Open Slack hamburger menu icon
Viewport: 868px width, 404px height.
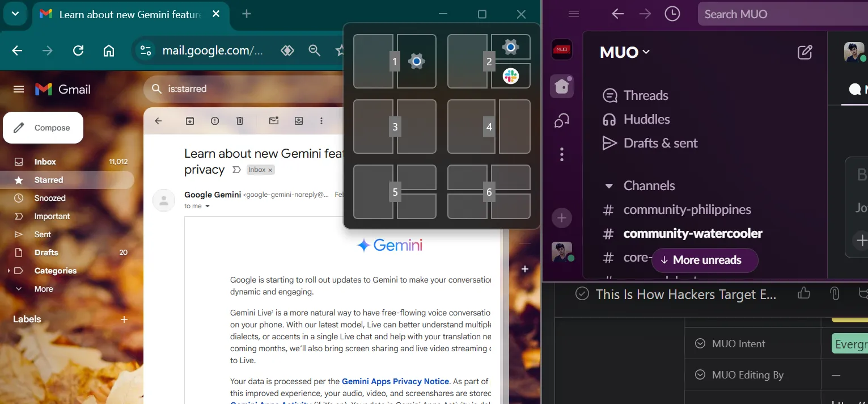(574, 14)
